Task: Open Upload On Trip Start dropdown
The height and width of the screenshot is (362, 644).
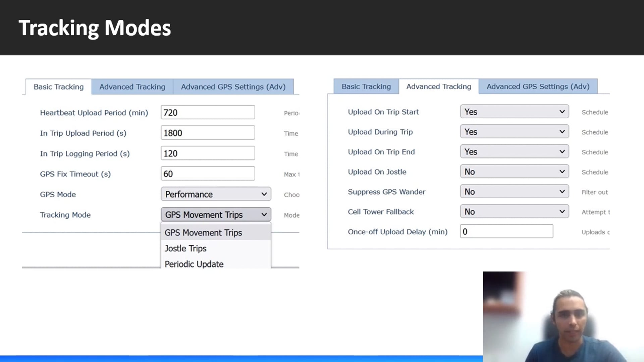Action: (x=514, y=112)
